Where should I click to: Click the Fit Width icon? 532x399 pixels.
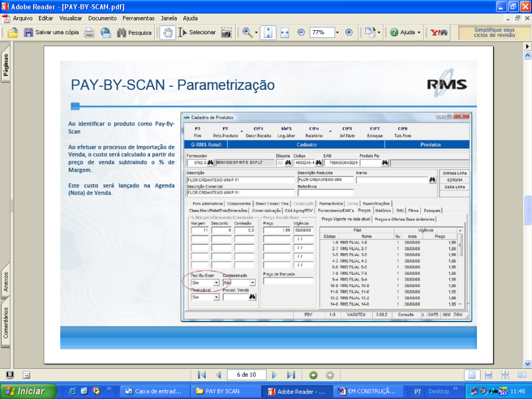(285, 33)
